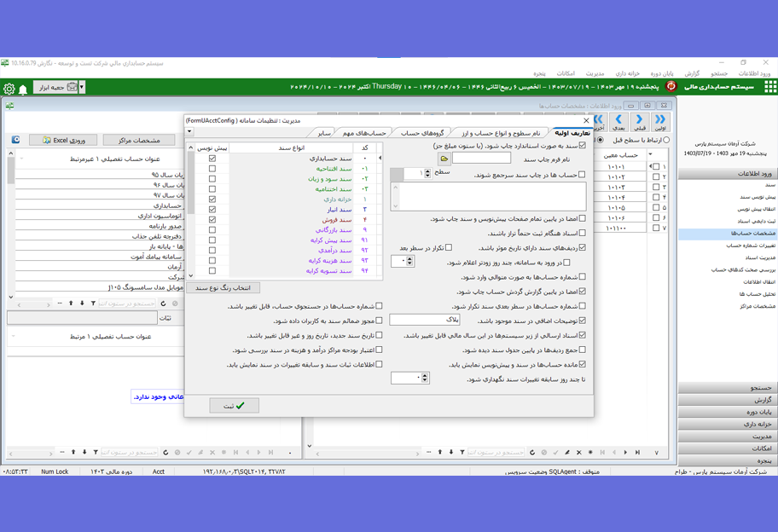Image resolution: width=778 pixels, height=532 pixels.
Task: Click the ورودی Excel button
Action: coord(63,141)
